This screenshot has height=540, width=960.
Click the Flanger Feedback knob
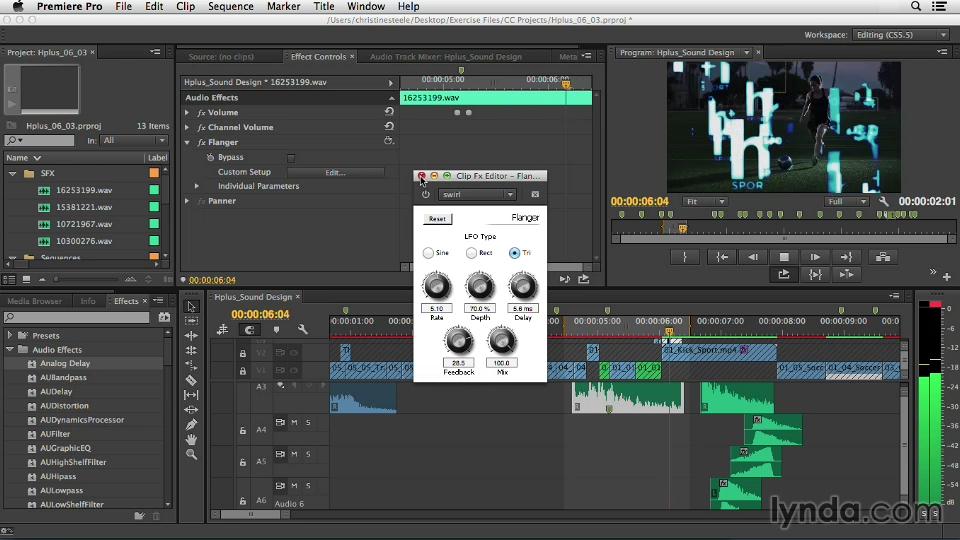point(459,340)
